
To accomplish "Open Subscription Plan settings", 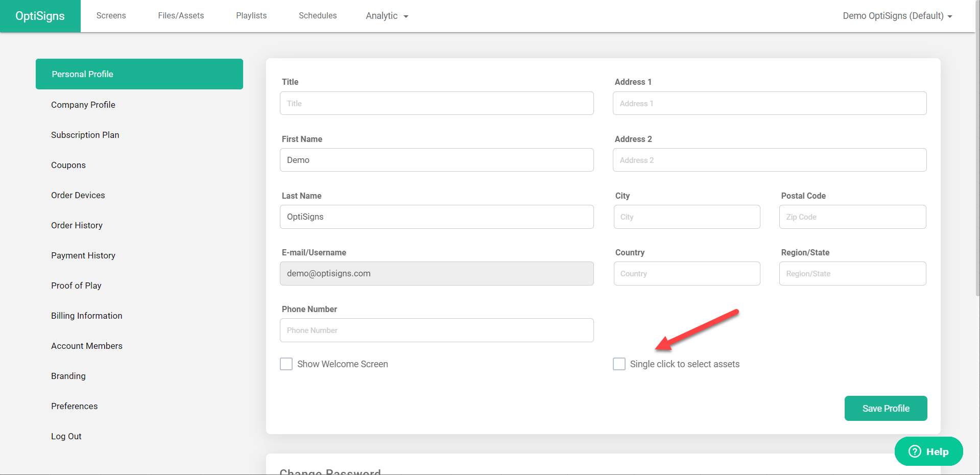I will [85, 135].
